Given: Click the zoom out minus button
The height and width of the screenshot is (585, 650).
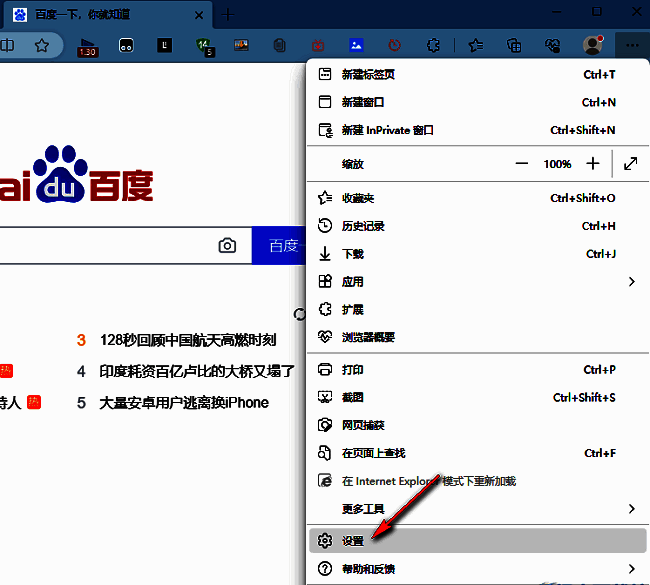Looking at the screenshot, I should pos(521,163).
